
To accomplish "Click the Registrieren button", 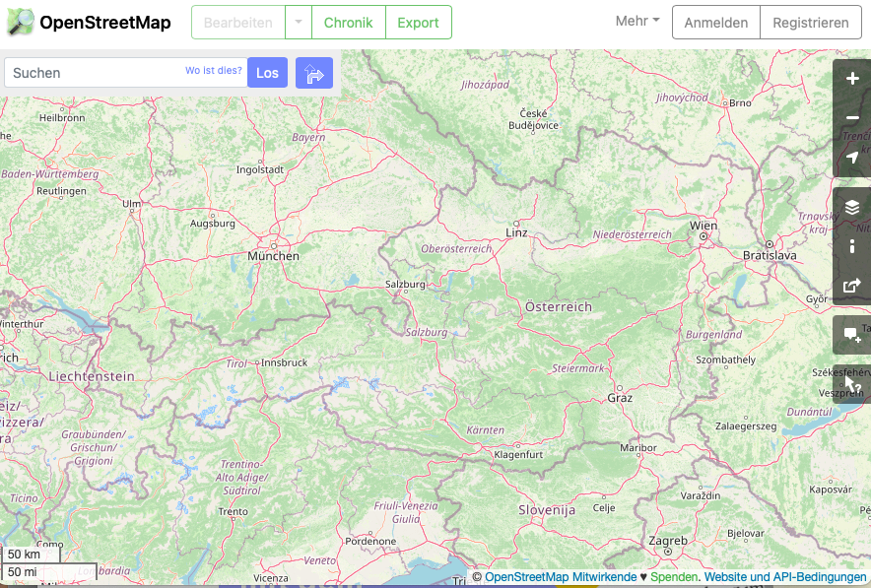I will click(810, 22).
